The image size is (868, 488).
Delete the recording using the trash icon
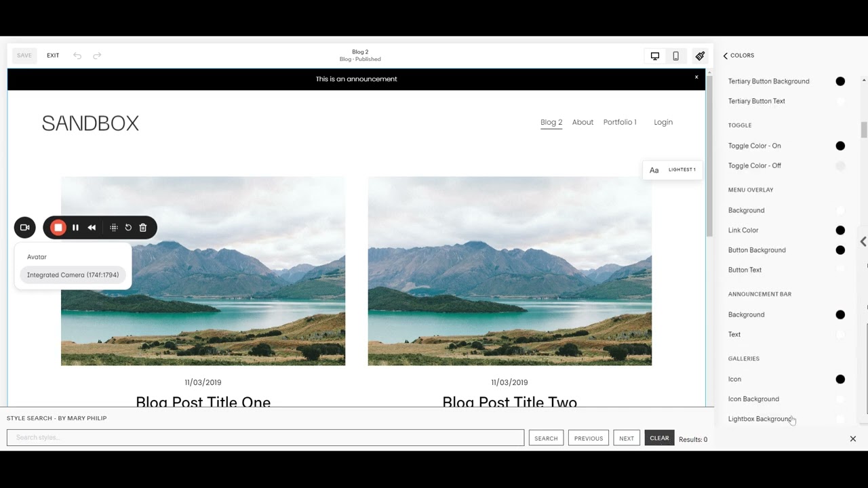pyautogui.click(x=143, y=228)
